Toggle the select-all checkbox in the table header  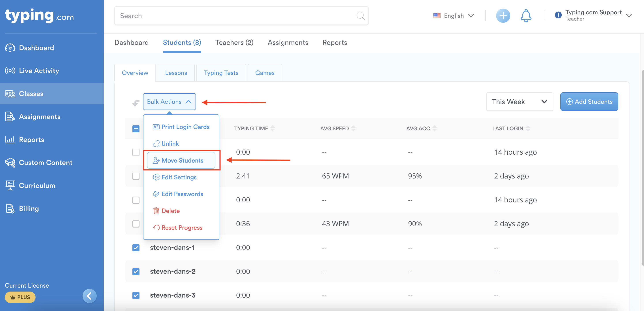[136, 129]
